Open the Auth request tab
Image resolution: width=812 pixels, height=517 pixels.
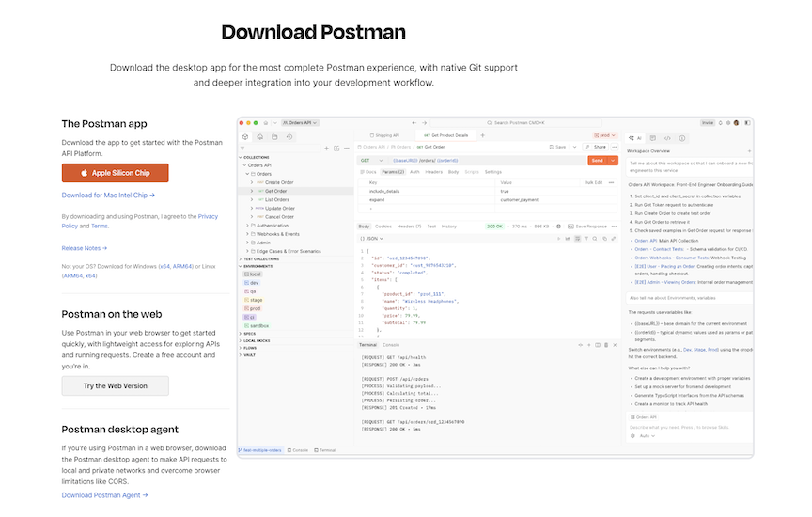pyautogui.click(x=414, y=172)
